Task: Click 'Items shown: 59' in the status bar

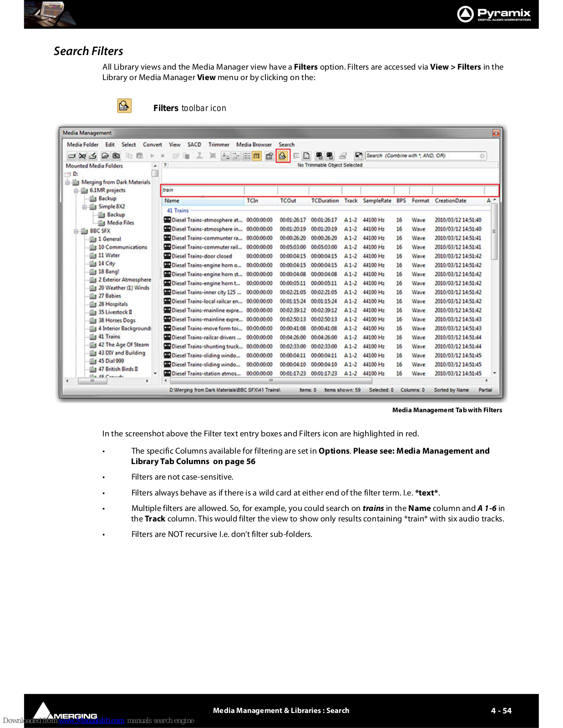Action: tap(342, 390)
